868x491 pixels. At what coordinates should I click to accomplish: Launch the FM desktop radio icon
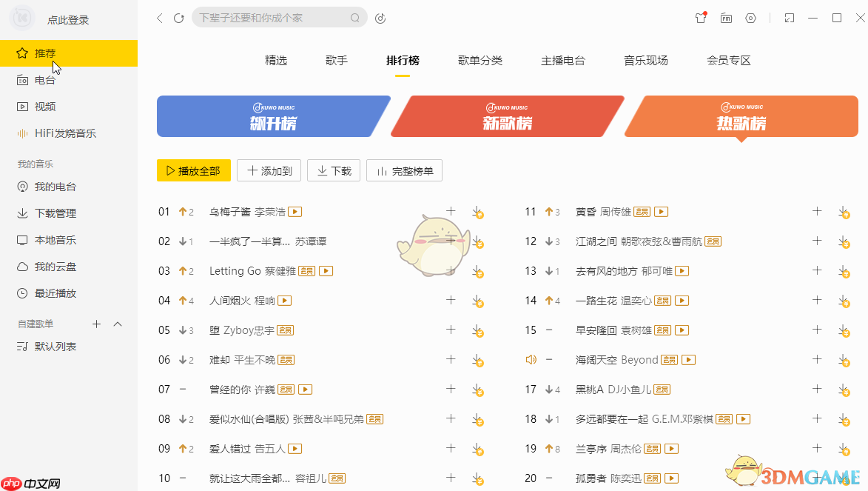click(x=726, y=18)
